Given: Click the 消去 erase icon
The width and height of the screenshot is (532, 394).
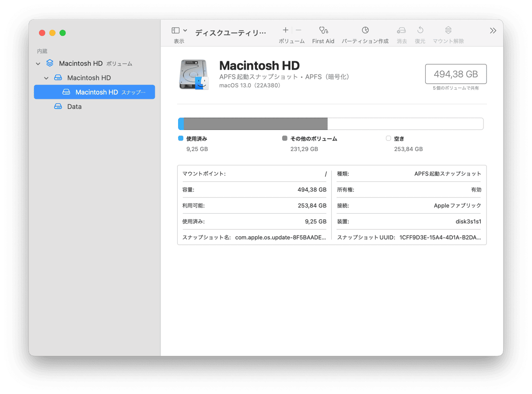Looking at the screenshot, I should [401, 30].
